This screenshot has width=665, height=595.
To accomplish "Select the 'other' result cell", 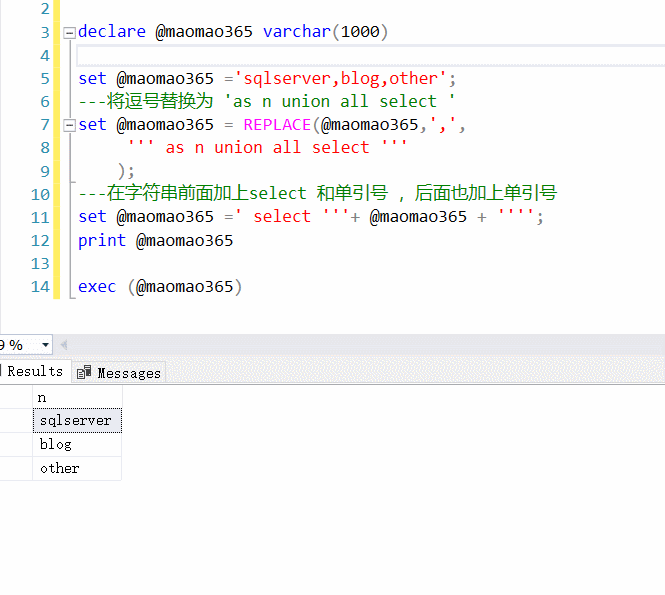I will click(76, 469).
